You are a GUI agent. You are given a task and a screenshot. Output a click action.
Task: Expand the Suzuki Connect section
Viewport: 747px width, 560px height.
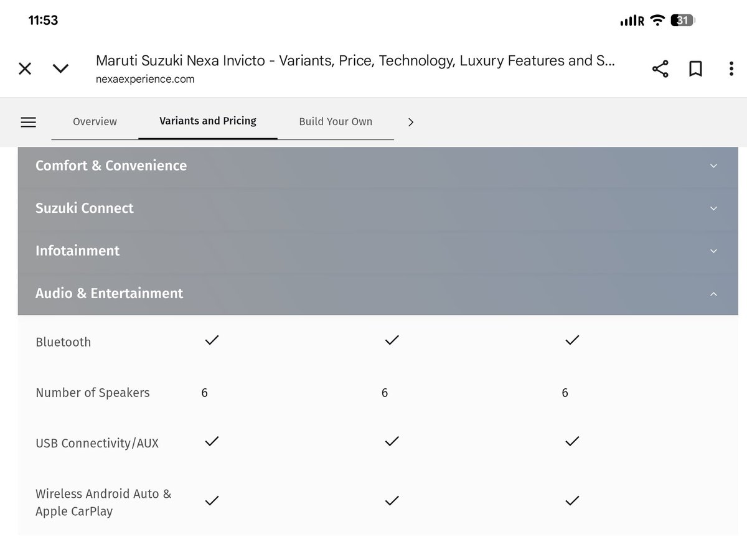click(x=378, y=208)
